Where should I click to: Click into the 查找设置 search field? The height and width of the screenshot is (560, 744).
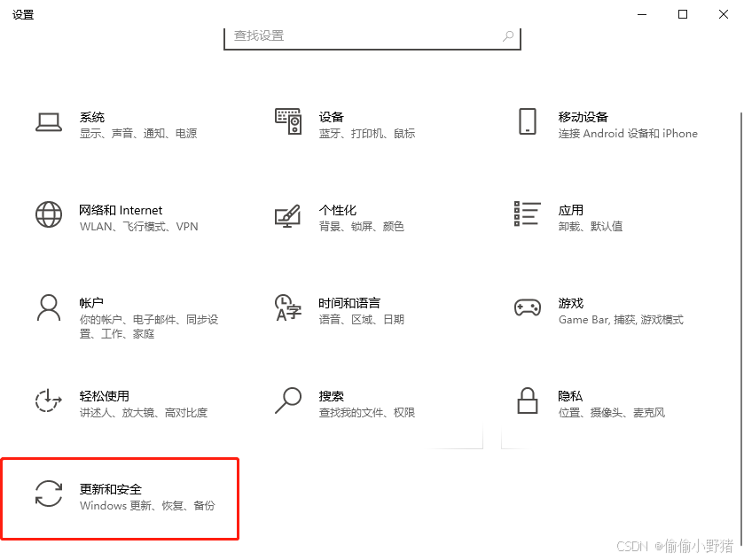click(x=372, y=37)
